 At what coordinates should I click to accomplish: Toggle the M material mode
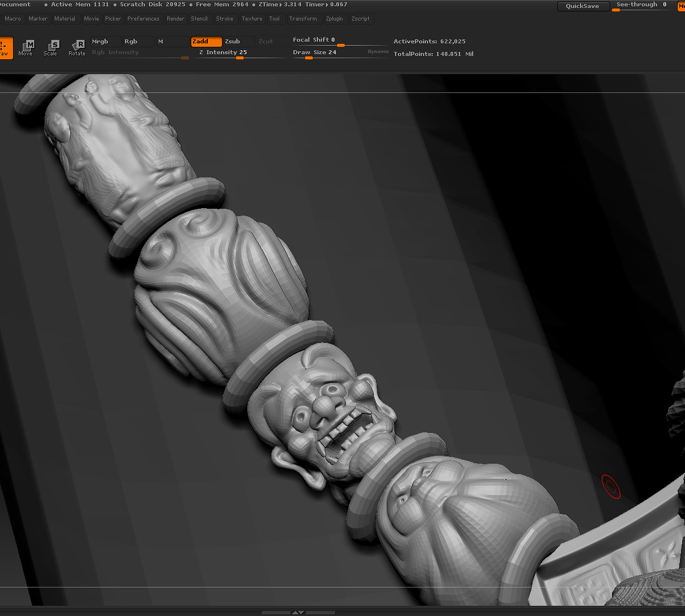pyautogui.click(x=172, y=42)
